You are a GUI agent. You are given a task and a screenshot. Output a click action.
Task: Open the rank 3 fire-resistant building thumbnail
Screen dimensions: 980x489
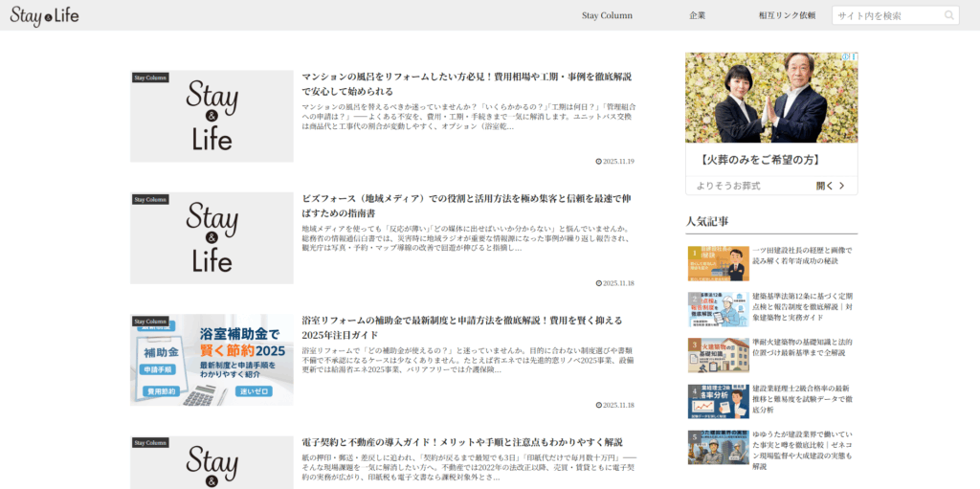click(x=718, y=355)
